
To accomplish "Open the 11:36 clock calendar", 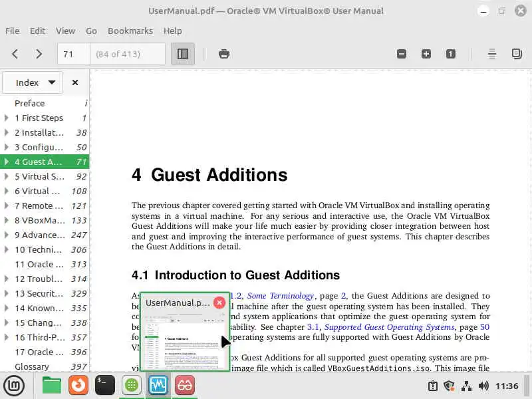I will click(x=507, y=386).
